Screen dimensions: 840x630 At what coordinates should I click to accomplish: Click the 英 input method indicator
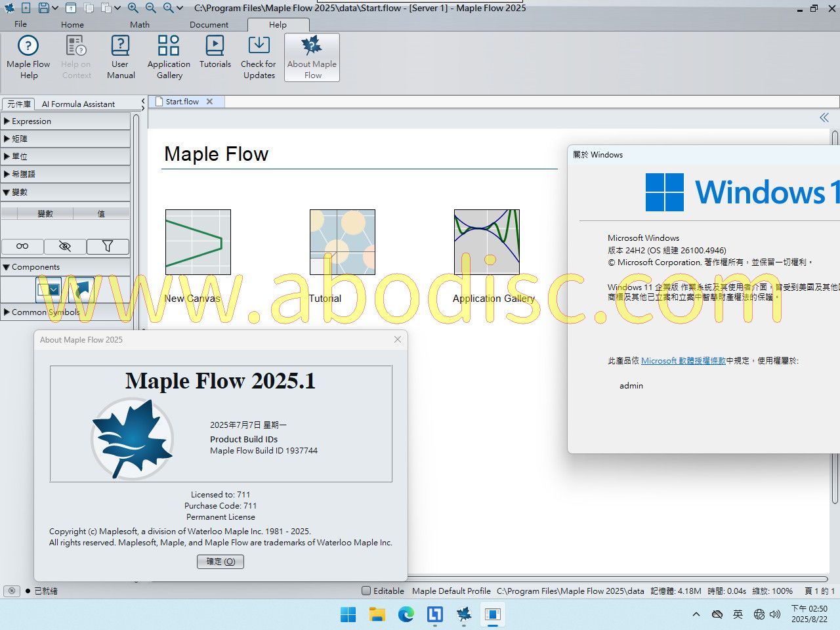738,614
